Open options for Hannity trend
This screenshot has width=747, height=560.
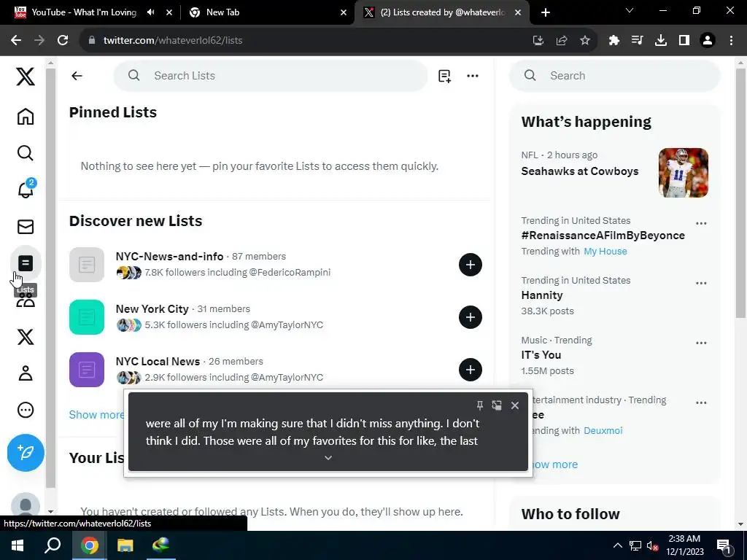(x=701, y=284)
